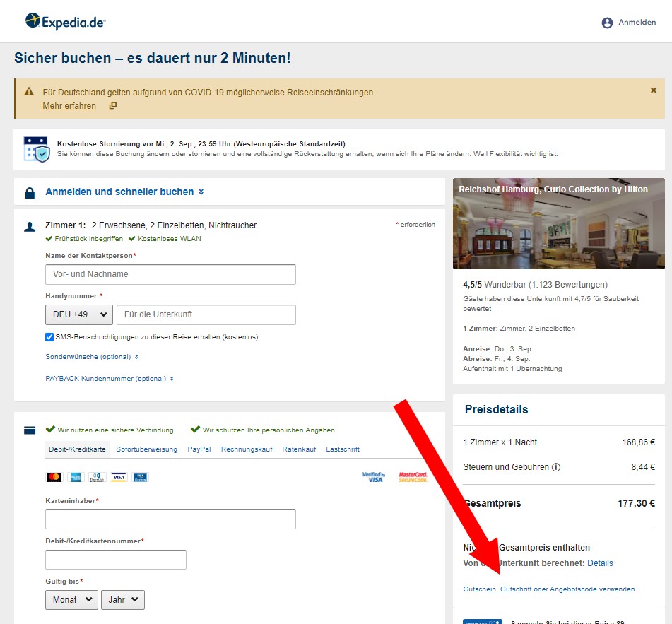
Task: Click the checkmark beside persönlichen Angaben
Action: [x=196, y=429]
